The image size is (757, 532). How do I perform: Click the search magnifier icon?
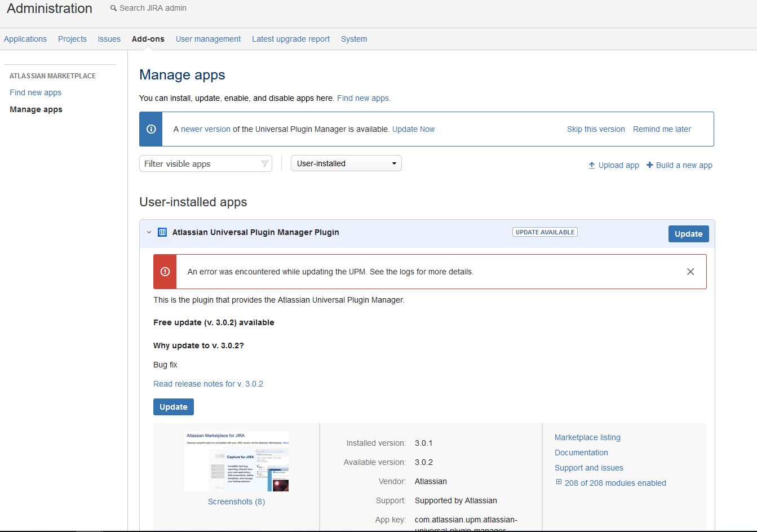coord(114,8)
